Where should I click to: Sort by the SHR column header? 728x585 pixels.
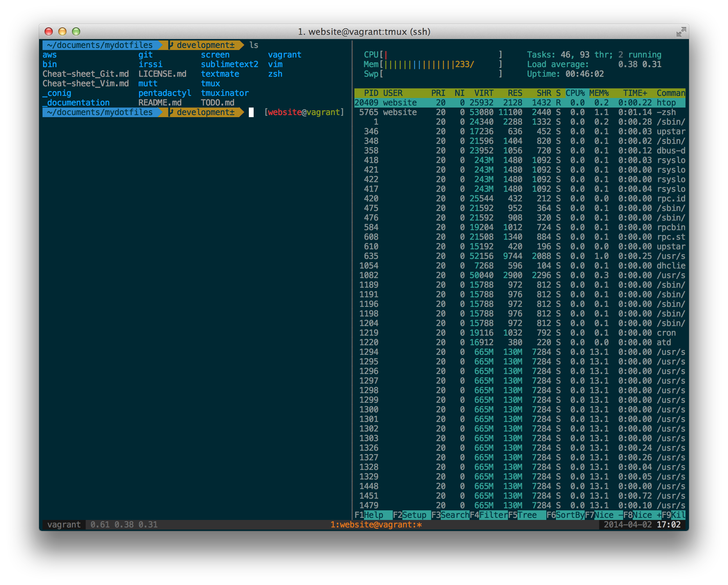[x=544, y=93]
